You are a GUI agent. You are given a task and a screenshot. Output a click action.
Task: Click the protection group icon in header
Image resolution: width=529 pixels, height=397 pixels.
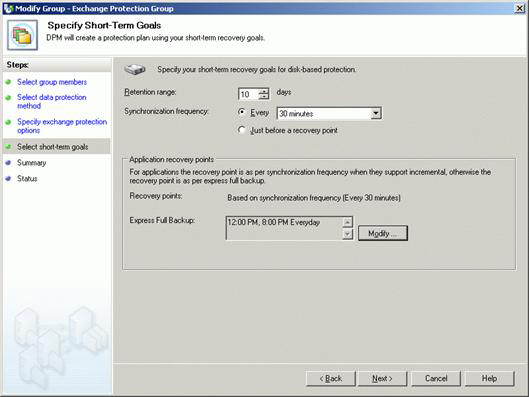(23, 35)
